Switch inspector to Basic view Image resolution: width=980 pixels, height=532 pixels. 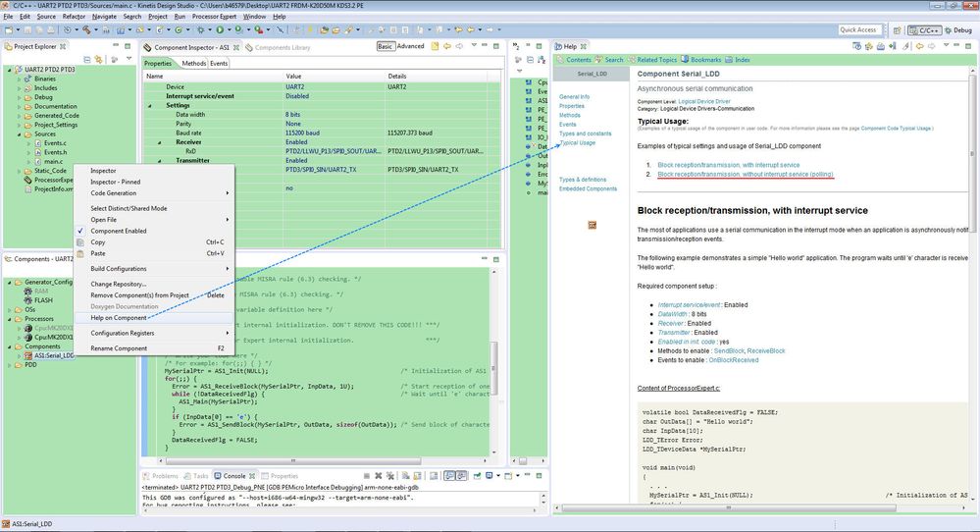(x=385, y=46)
